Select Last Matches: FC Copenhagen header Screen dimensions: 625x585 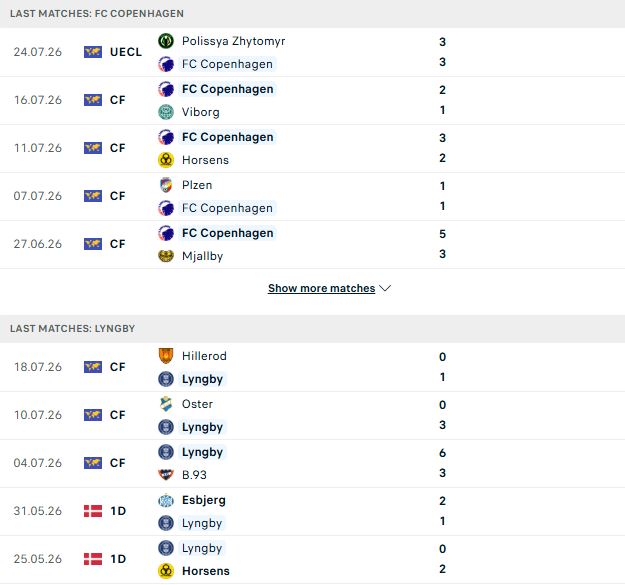[x=97, y=14]
